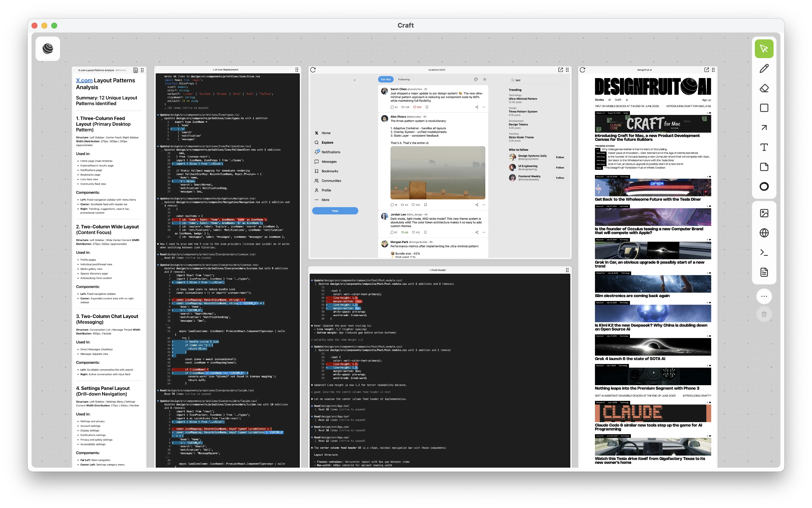Add a Terminal block from toolbar
This screenshot has height=508, width=812.
pos(764,253)
